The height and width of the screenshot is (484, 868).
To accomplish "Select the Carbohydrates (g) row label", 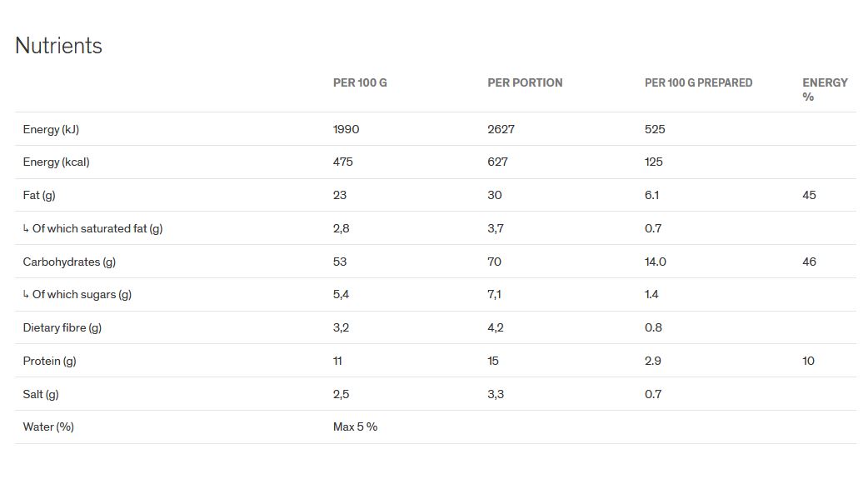I will click(69, 262).
